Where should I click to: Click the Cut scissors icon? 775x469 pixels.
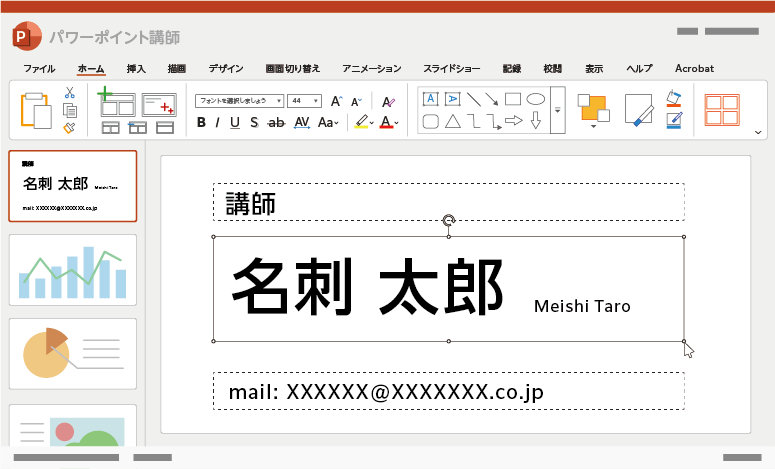70,93
